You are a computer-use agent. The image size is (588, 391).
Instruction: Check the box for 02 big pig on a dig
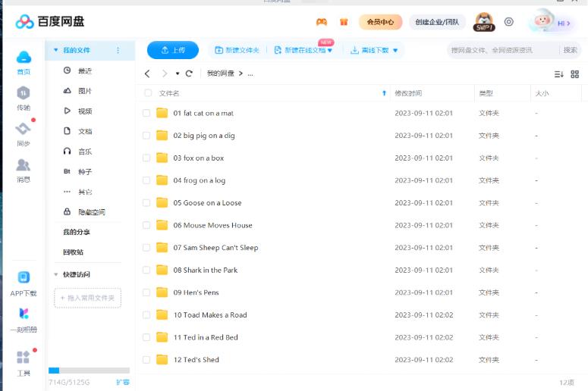click(146, 136)
